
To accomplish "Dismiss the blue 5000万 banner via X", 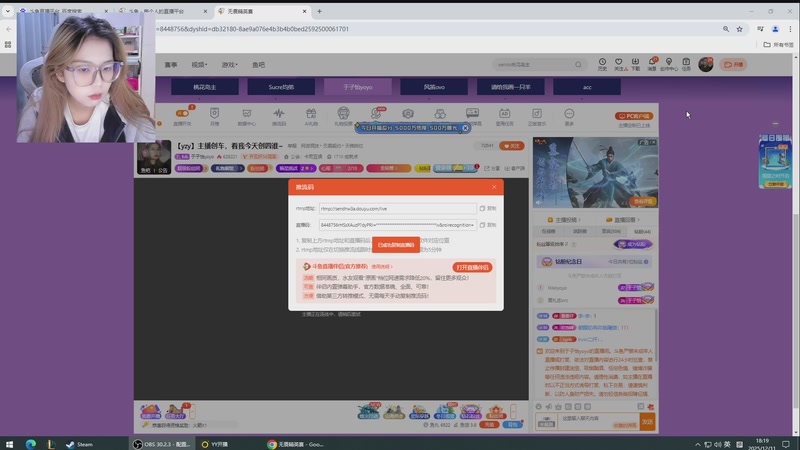I will coord(465,128).
